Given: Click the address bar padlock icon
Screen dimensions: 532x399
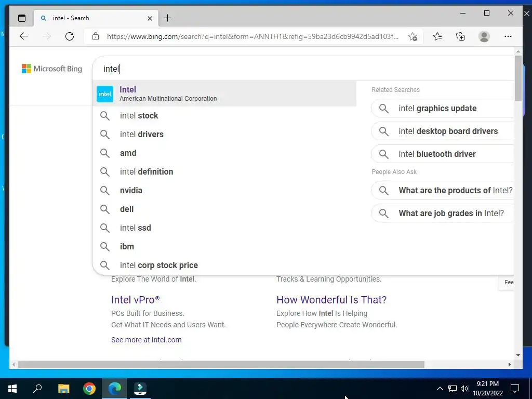Looking at the screenshot, I should coord(96,36).
